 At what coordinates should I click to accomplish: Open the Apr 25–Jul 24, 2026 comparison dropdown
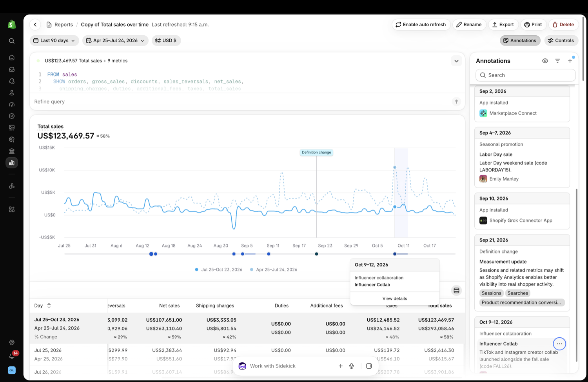pos(115,40)
